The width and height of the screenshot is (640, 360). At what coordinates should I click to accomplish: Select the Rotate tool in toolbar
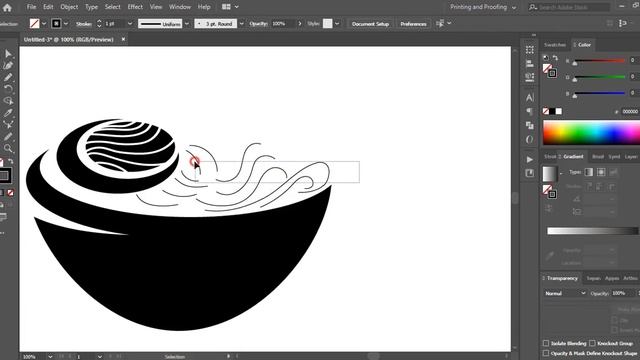[x=8, y=89]
